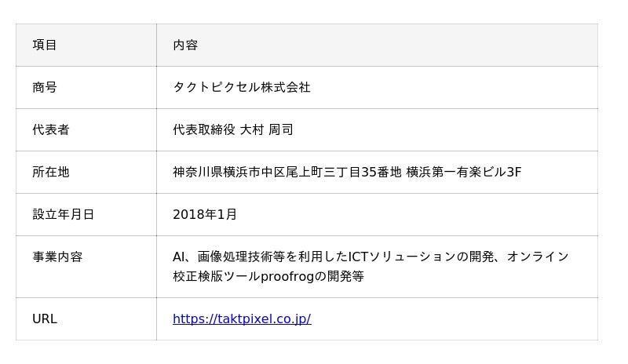The image size is (628, 364).
Task: Click the founding date 2018年1月
Action: pos(205,215)
